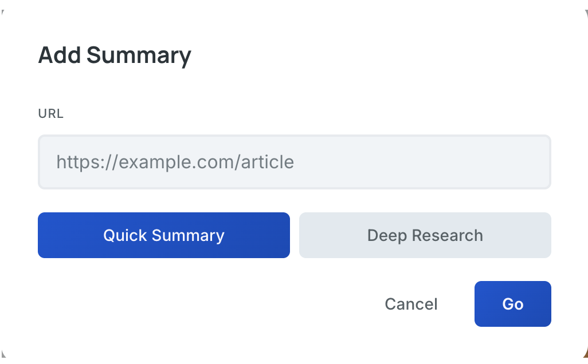Click inside the empty URL textbox
The image size is (588, 364).
295,162
